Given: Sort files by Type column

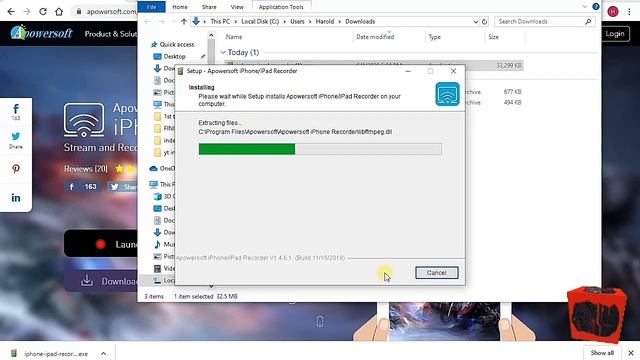Looking at the screenshot, I should pyautogui.click(x=434, y=37).
